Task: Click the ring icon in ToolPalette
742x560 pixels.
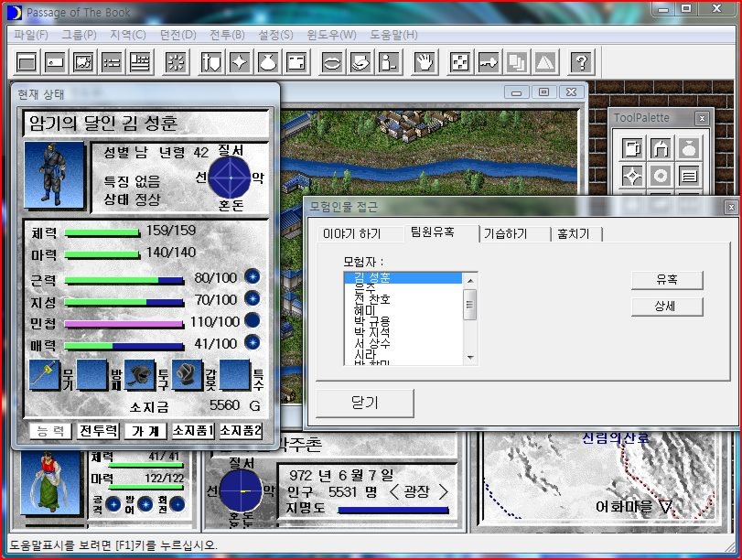Action: 661,176
